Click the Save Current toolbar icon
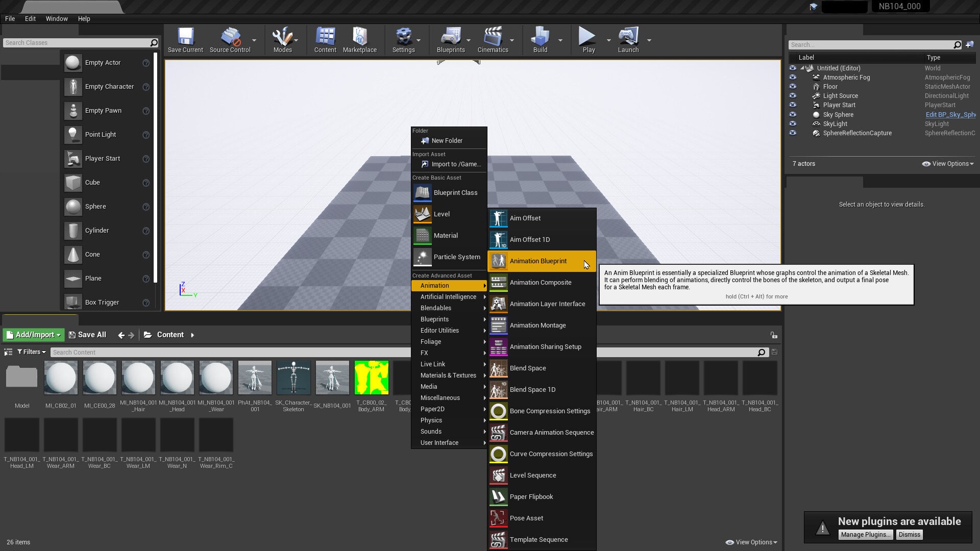 [x=185, y=40]
